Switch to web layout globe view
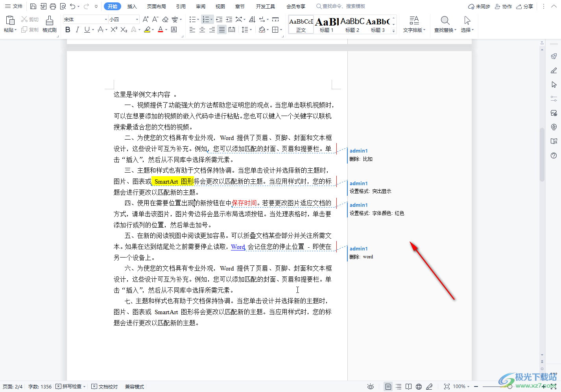This screenshot has width=561, height=392. pos(419,386)
